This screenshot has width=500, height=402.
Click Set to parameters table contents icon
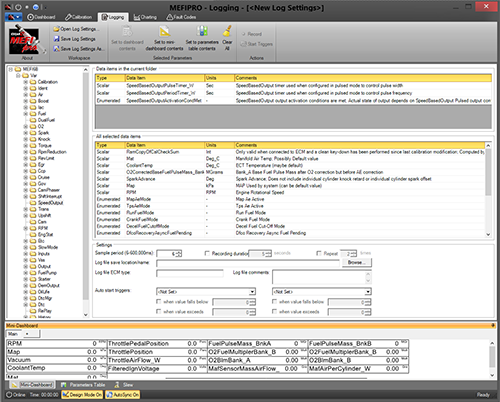coord(202,31)
